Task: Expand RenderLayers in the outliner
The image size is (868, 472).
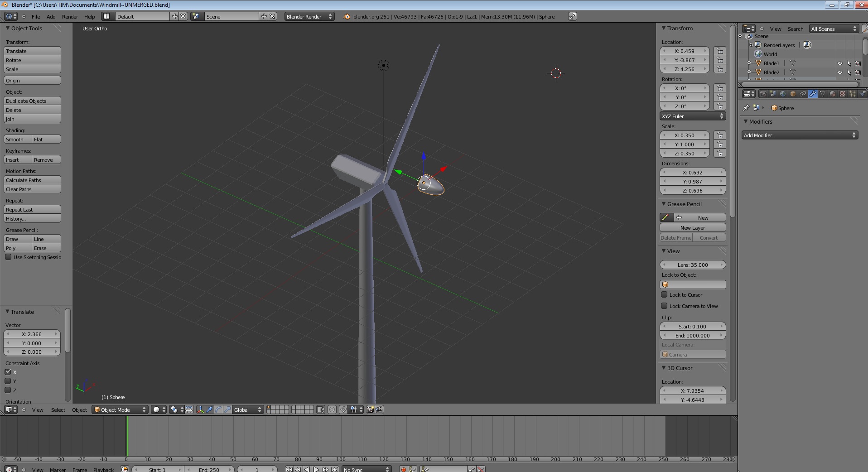Action: (x=751, y=45)
